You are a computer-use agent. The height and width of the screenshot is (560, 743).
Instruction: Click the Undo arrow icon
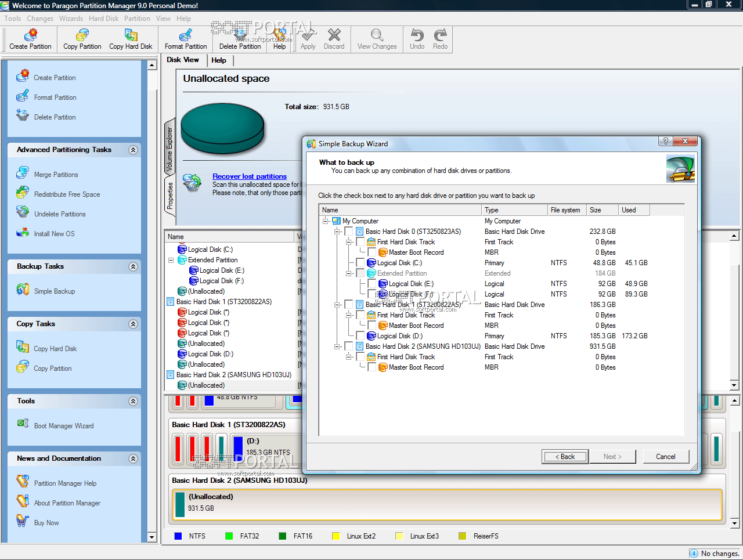point(417,35)
